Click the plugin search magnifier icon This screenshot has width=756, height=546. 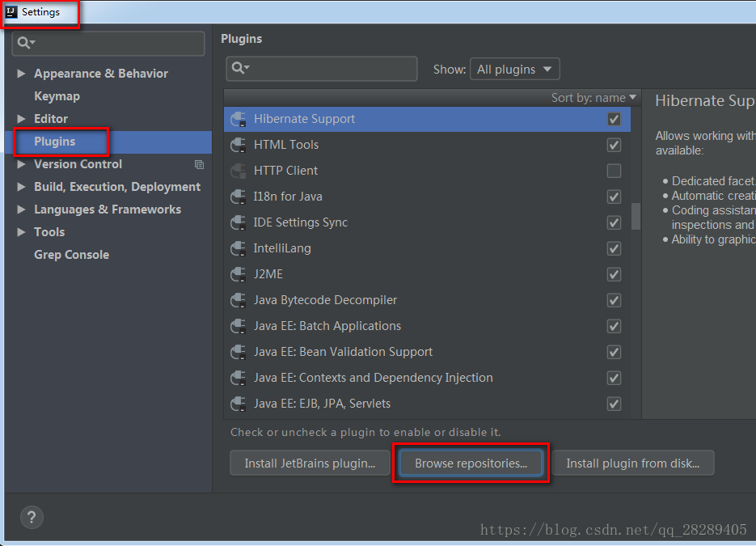tap(240, 68)
